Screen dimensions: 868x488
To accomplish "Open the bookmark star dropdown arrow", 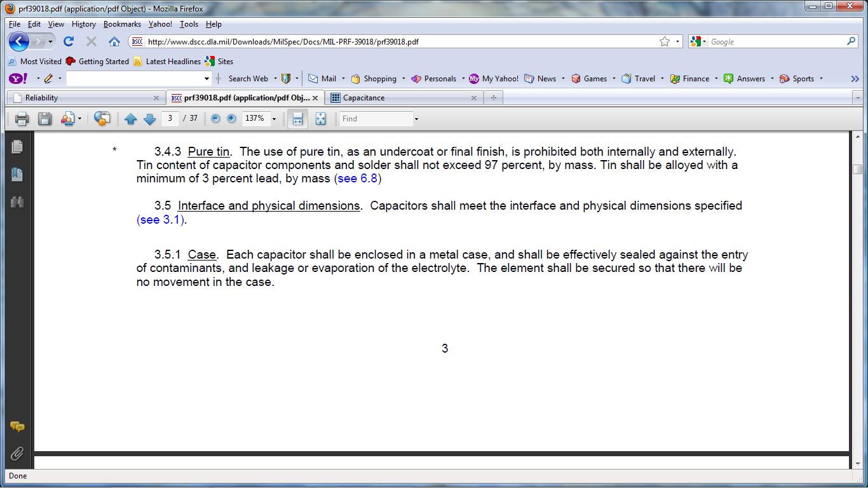I will 677,42.
